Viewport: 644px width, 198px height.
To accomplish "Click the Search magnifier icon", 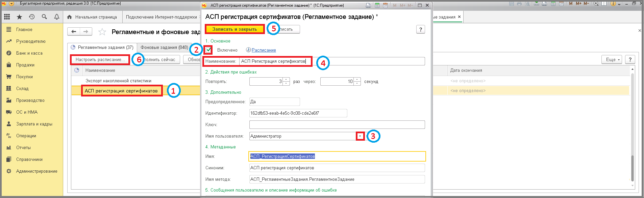I will (x=44, y=17).
